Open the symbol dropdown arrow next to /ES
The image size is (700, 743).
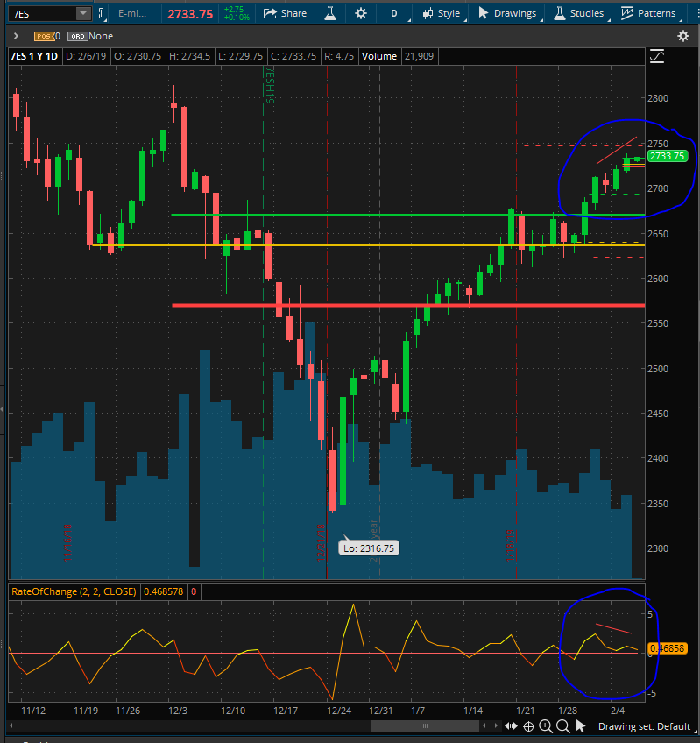click(83, 13)
